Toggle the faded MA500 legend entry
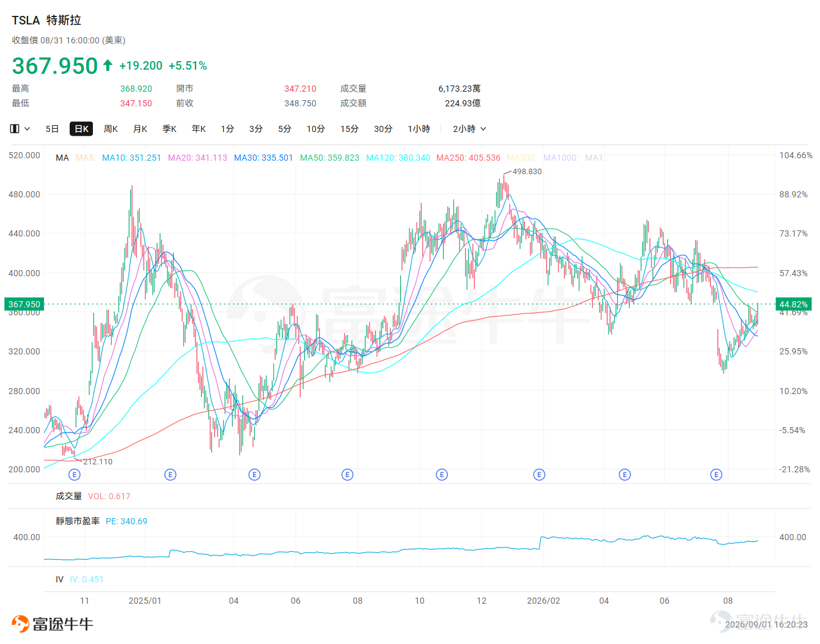820x644 pixels. click(521, 158)
